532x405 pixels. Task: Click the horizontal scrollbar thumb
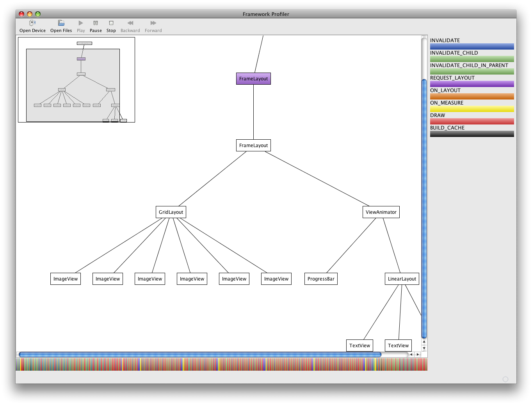pos(200,355)
